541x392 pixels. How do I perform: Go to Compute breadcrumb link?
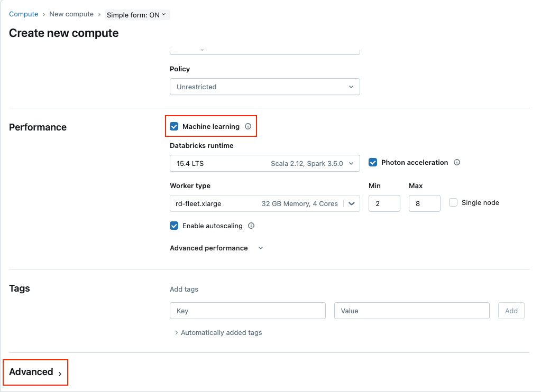click(23, 14)
